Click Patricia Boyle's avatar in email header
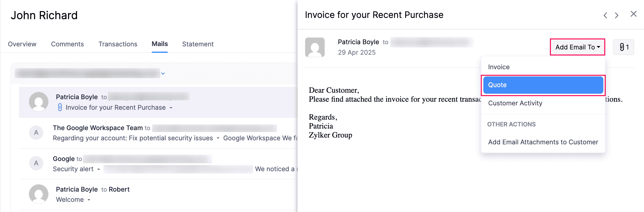Viewport: 644px width, 212px height. [315, 47]
